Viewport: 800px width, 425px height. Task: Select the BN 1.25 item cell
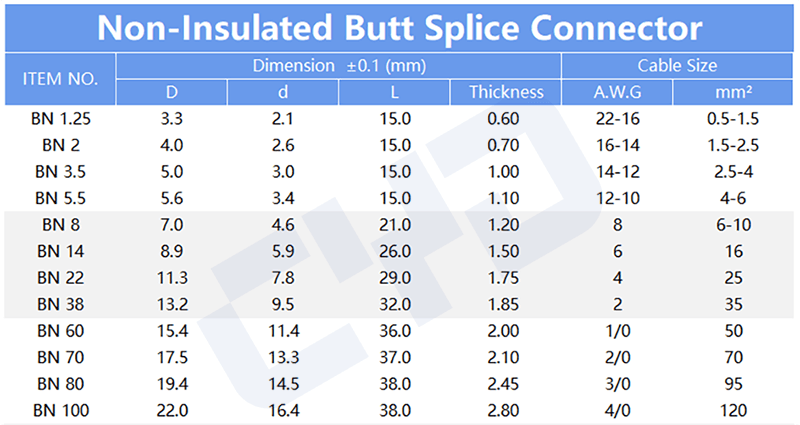tap(60, 119)
